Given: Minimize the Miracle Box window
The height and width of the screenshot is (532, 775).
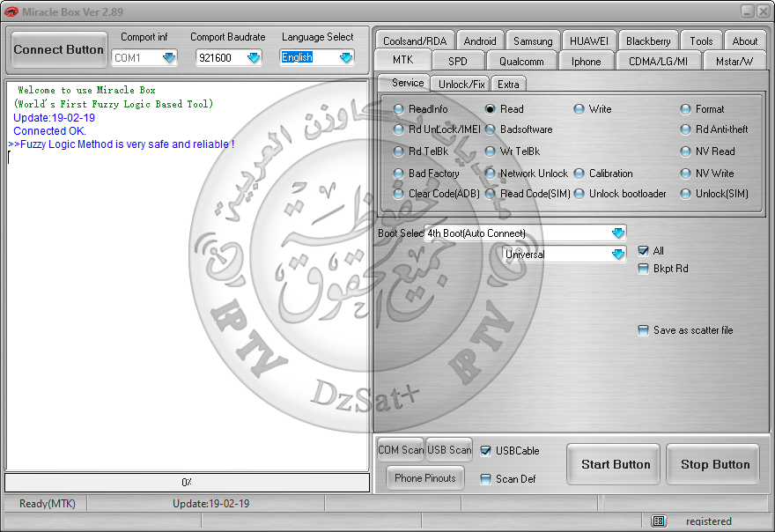Looking at the screenshot, I should tap(748, 11).
